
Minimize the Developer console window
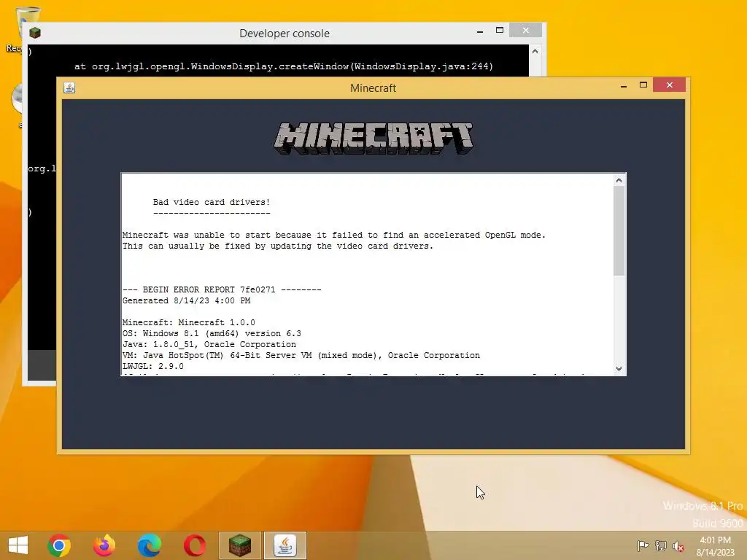480,31
